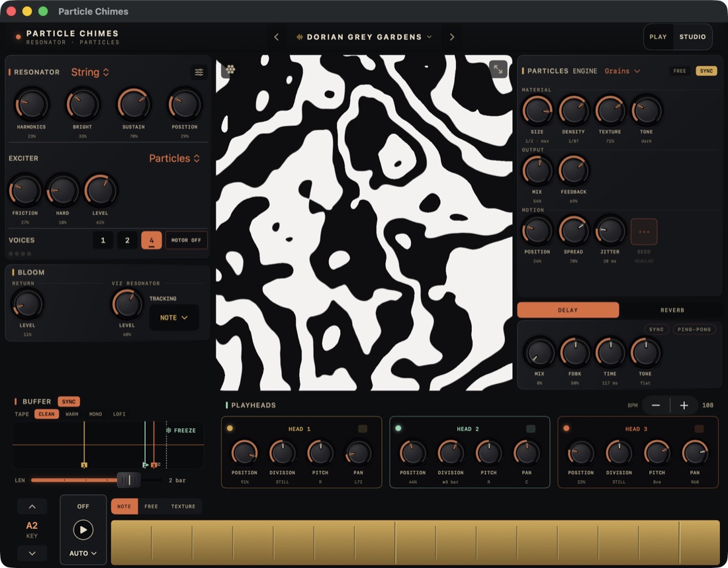
Task: Click the Head 3 orange indicator dot
Action: click(x=567, y=428)
